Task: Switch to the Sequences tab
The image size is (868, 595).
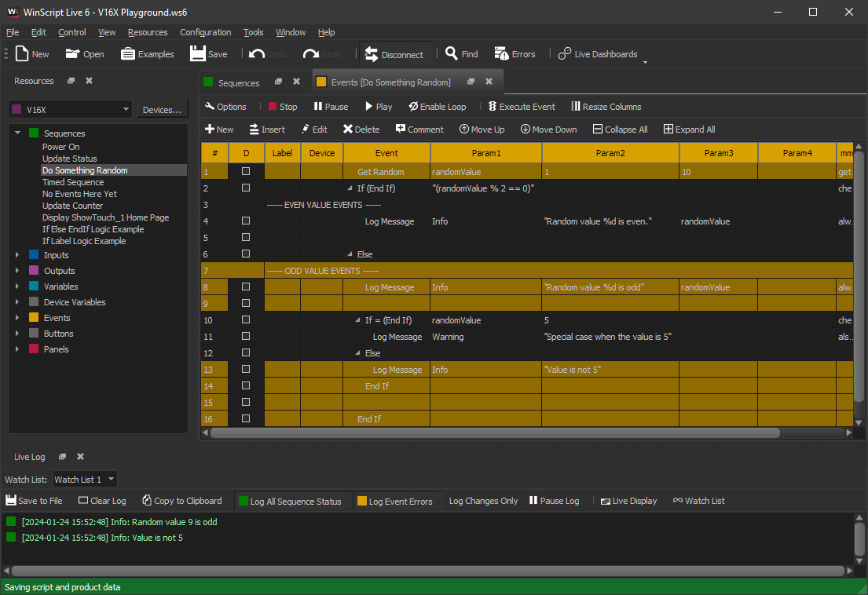Action: pos(239,82)
